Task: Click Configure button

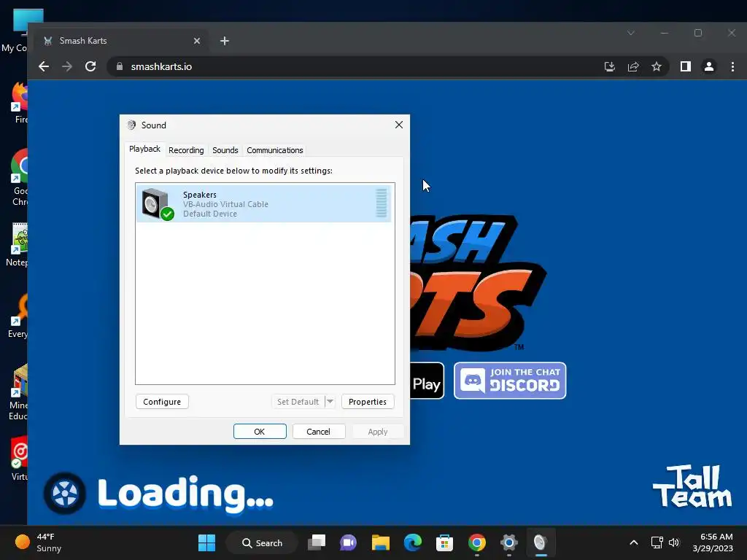Action: pos(162,402)
